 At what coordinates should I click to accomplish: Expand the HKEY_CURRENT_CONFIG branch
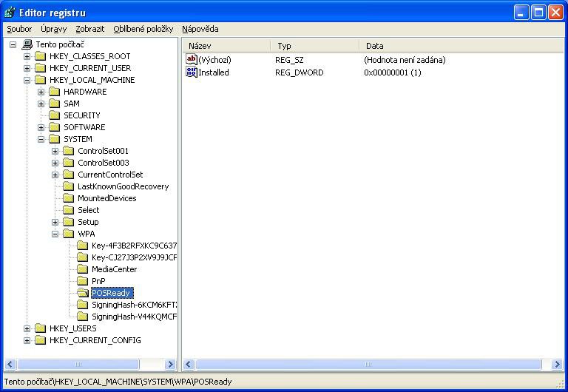coord(27,340)
